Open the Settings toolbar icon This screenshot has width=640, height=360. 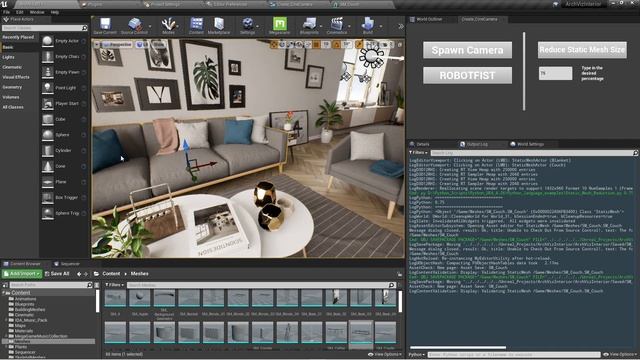click(247, 24)
